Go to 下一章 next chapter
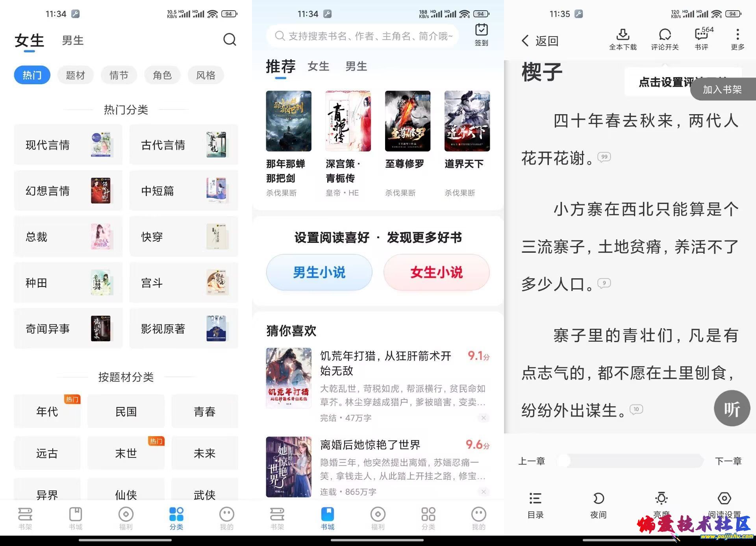This screenshot has height=546, width=756. pos(728,461)
